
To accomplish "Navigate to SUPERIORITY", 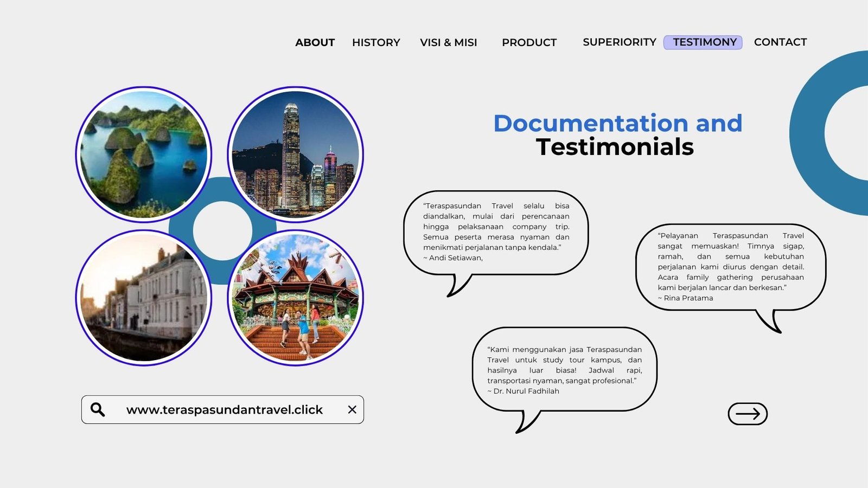I will click(619, 42).
